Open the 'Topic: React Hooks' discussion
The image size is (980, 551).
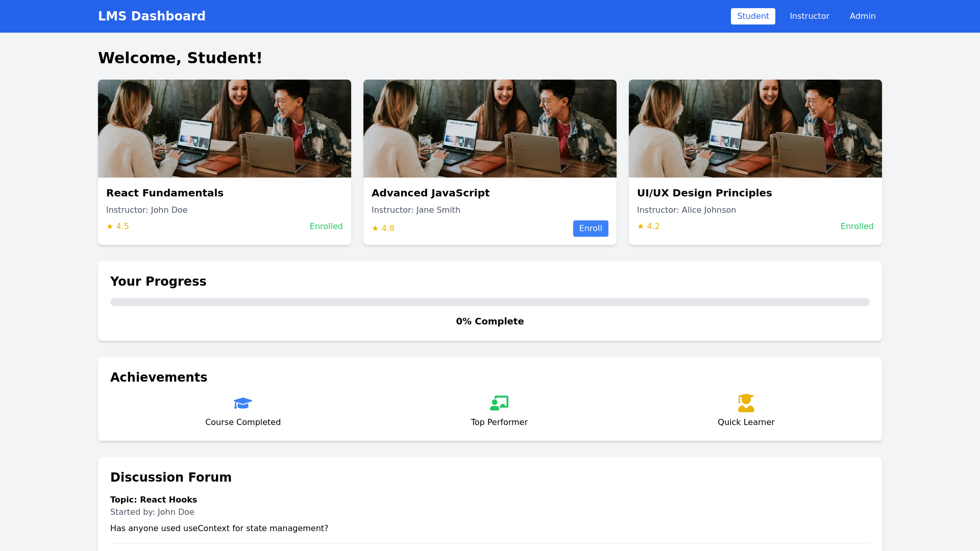pos(154,500)
